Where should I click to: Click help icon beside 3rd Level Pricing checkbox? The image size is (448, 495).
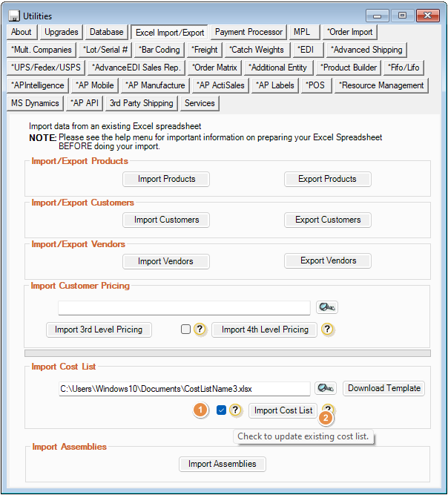pyautogui.click(x=200, y=330)
